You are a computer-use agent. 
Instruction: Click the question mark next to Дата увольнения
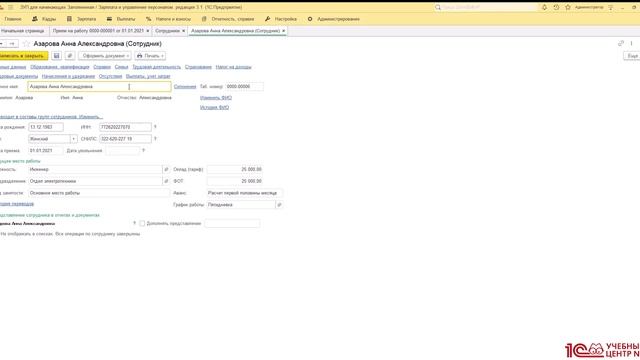pyautogui.click(x=143, y=151)
